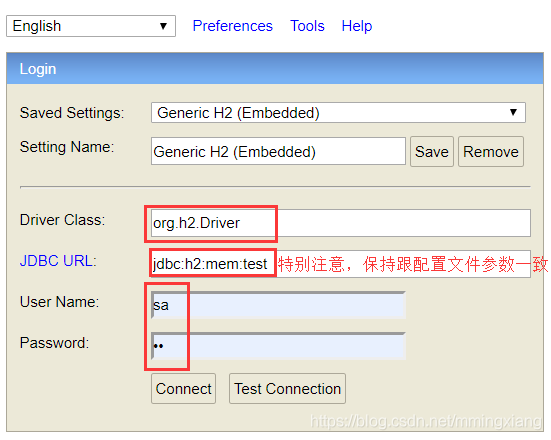Click the Test Connection button
This screenshot has width=551, height=440.
pyautogui.click(x=287, y=389)
